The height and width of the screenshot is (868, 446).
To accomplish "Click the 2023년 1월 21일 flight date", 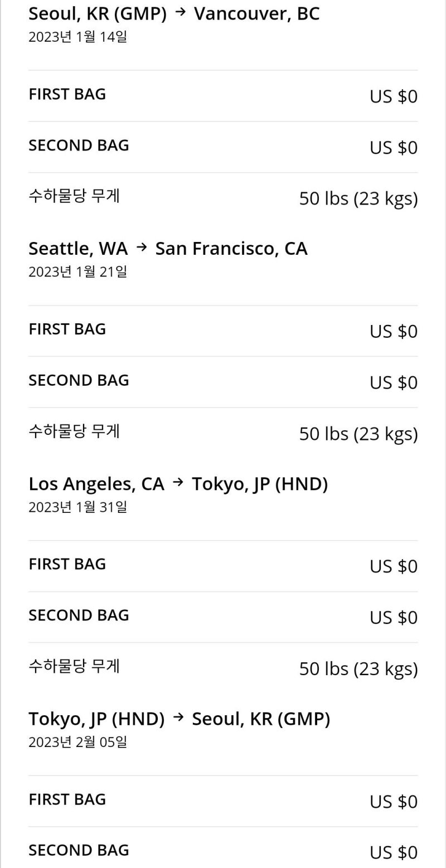I will [x=77, y=272].
